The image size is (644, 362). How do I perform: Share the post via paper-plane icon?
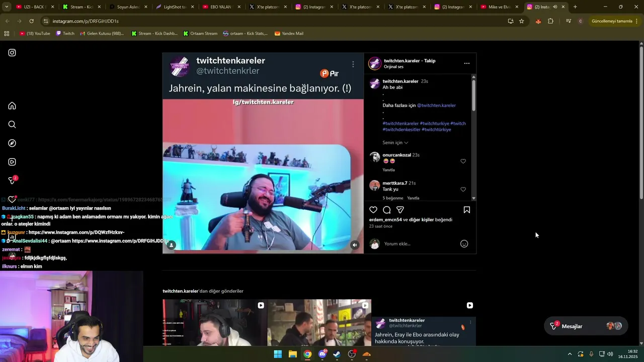tap(400, 210)
